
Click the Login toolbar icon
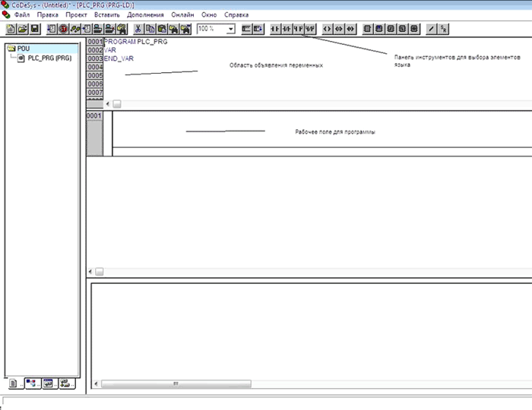click(x=98, y=29)
